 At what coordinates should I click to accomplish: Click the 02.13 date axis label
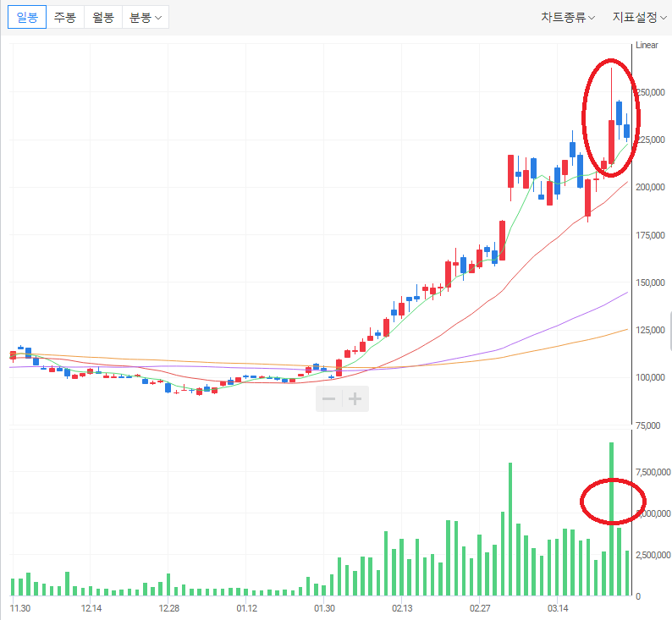click(x=402, y=608)
